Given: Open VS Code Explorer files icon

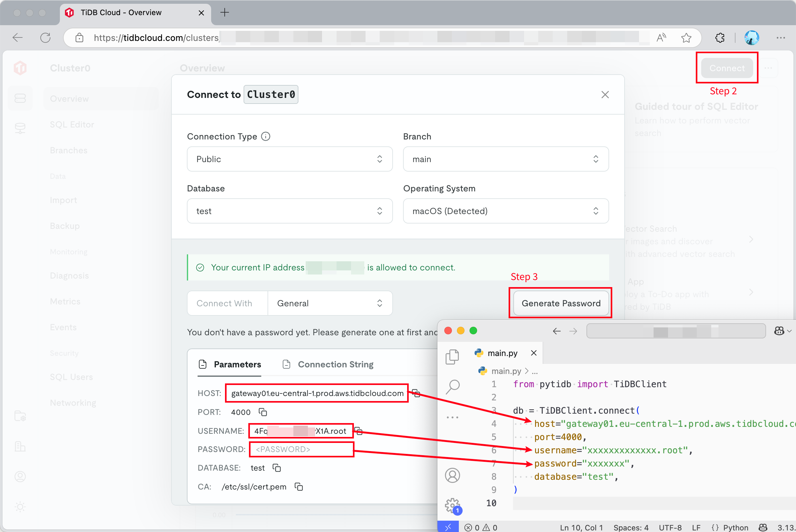Looking at the screenshot, I should pos(452,357).
